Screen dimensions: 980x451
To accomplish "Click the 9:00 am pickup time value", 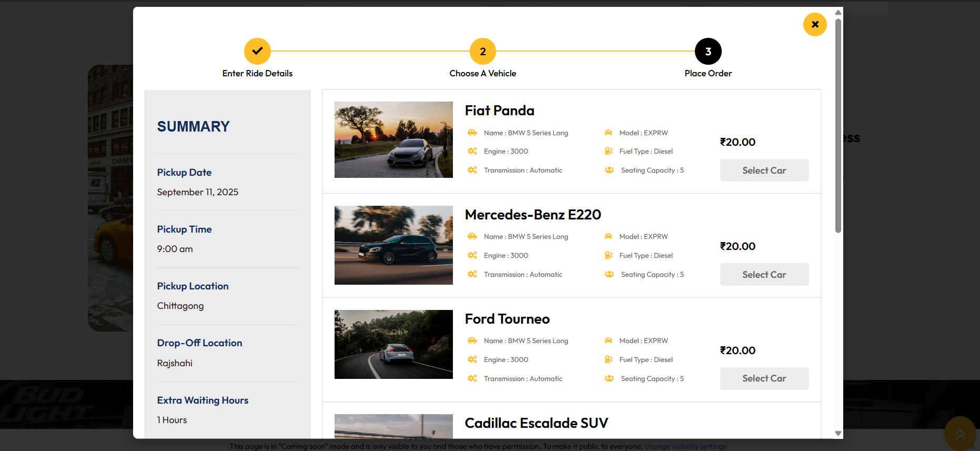I will click(175, 249).
